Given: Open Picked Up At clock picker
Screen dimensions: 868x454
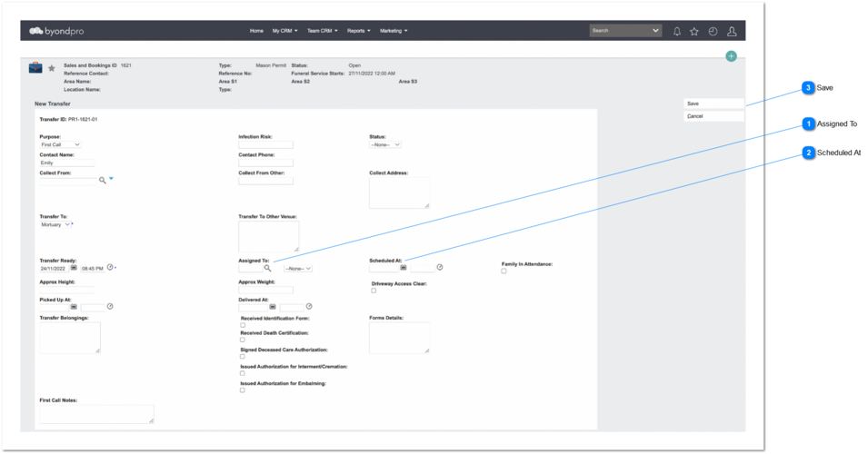Looking at the screenshot, I should pos(110,306).
